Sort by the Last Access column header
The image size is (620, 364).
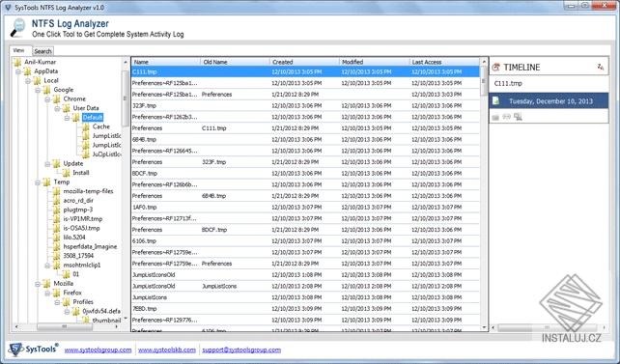444,62
